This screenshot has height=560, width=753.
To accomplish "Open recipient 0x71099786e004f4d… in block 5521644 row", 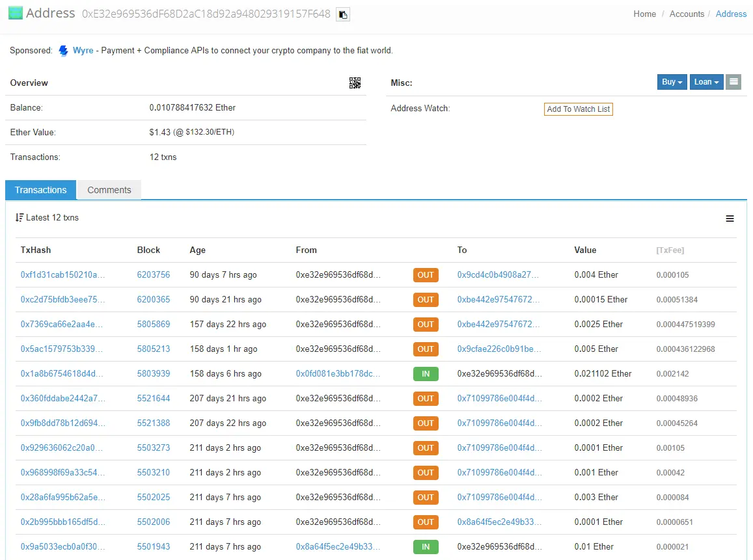I will coord(499,398).
